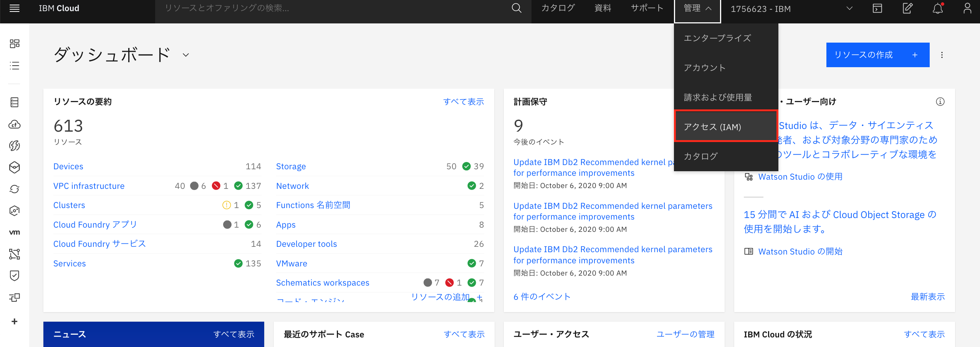Click the info icon in the user panel
Image resolution: width=980 pixels, height=347 pixels.
(940, 102)
